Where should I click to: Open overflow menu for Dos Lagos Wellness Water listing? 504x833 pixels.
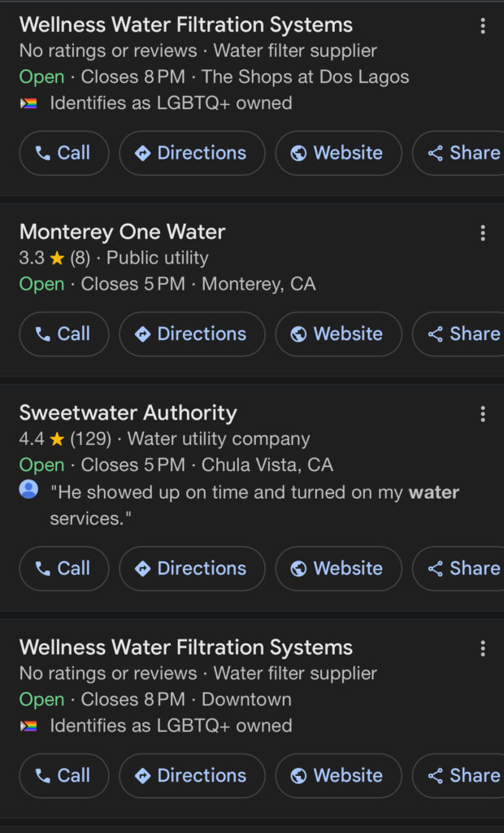coord(482,26)
